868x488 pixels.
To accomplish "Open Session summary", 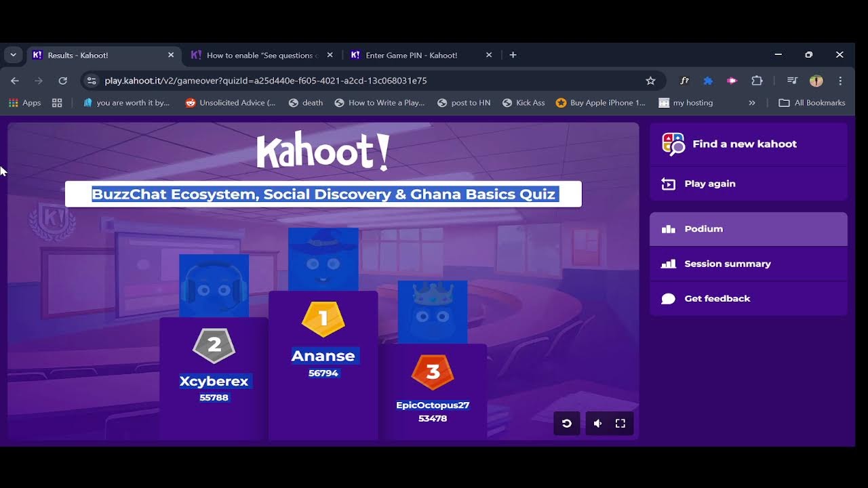I will (749, 264).
